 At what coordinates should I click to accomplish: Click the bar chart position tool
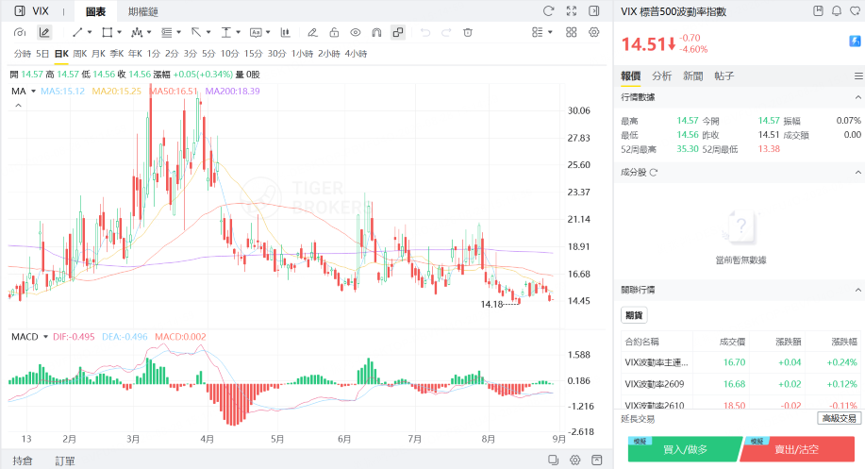point(285,33)
